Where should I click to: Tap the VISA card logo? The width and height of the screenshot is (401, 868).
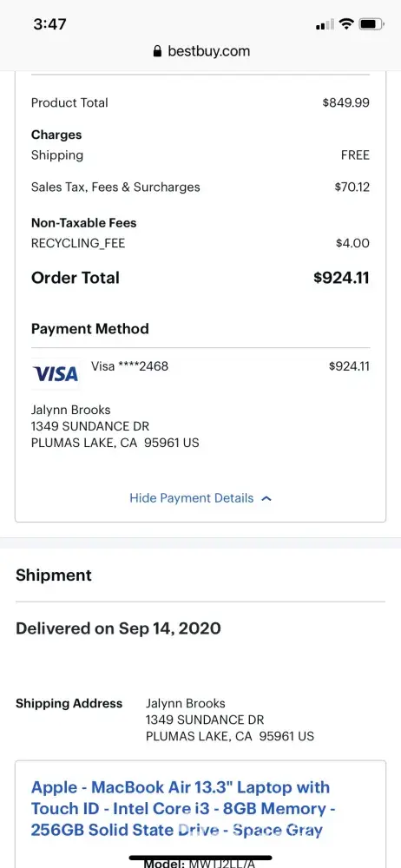click(x=55, y=374)
